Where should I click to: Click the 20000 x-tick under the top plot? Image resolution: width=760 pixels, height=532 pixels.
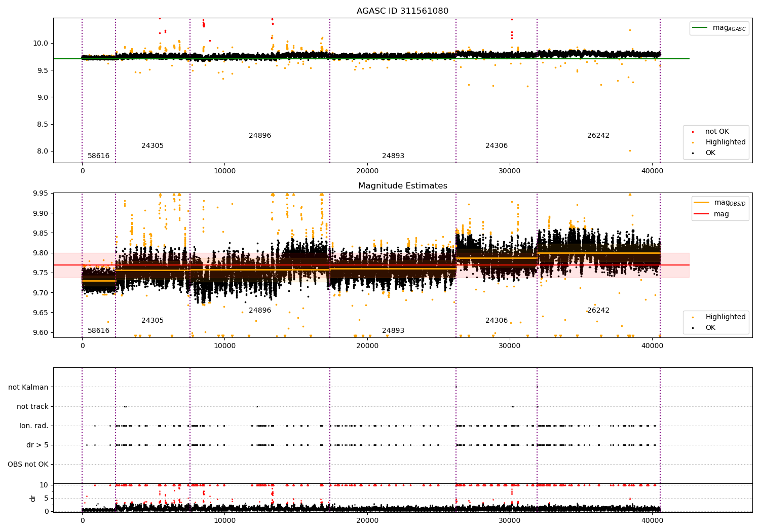click(367, 171)
